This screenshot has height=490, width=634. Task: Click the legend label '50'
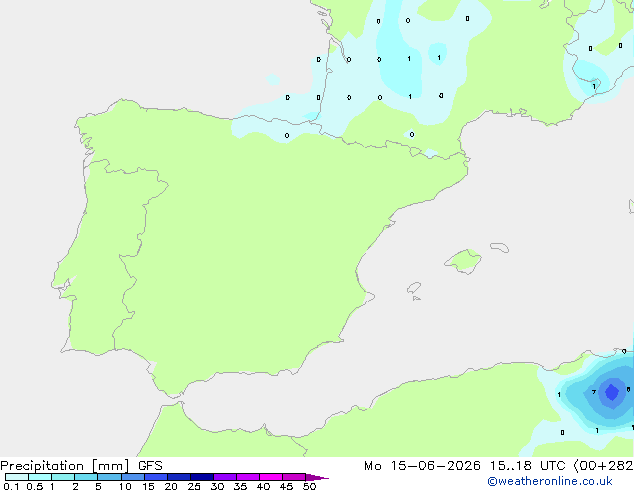309,486
